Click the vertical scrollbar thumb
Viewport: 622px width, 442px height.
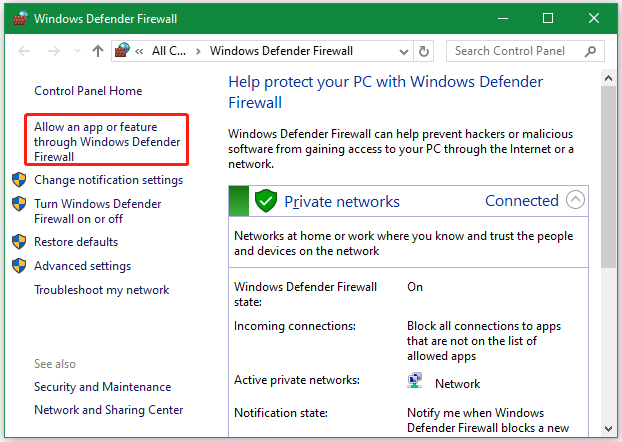click(608, 177)
